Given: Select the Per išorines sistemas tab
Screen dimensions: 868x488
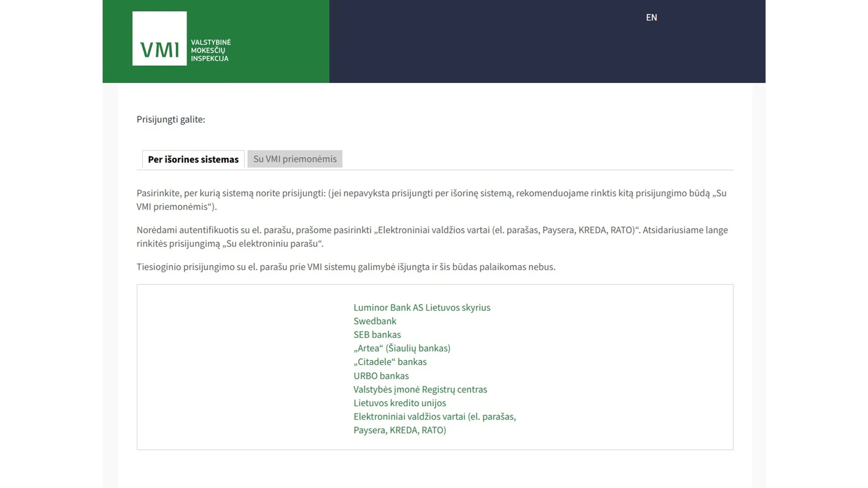Looking at the screenshot, I should 193,159.
